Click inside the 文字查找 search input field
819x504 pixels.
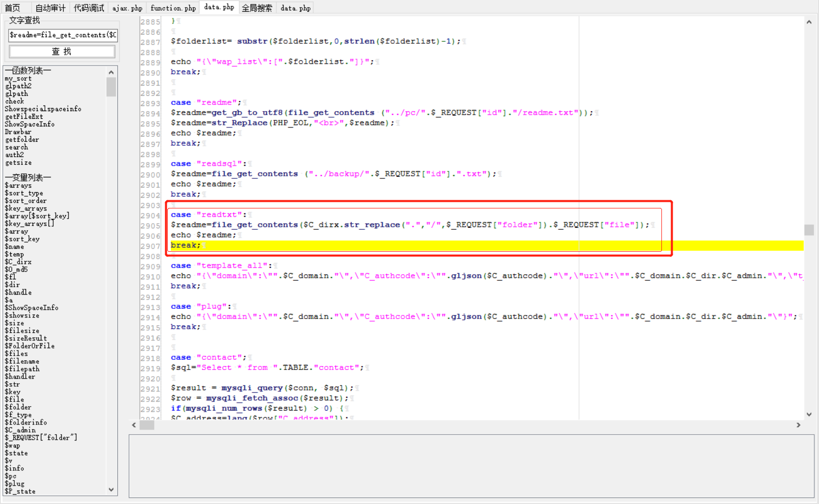(x=61, y=35)
